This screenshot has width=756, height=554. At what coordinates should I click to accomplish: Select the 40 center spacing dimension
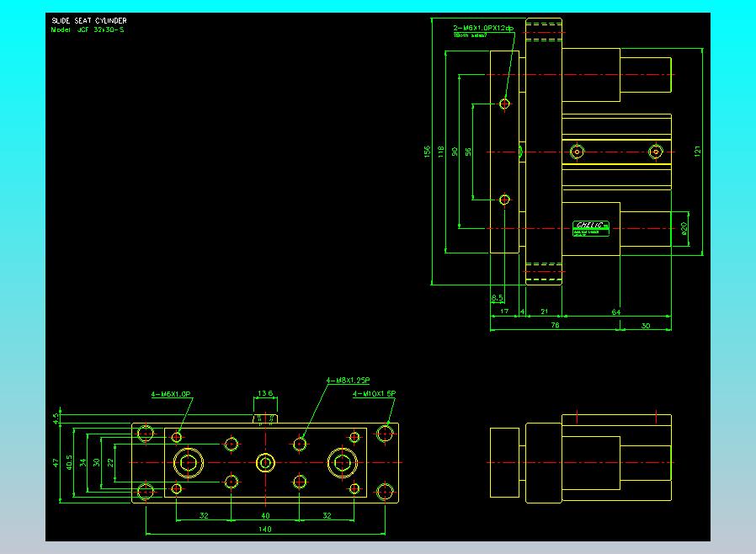[264, 515]
